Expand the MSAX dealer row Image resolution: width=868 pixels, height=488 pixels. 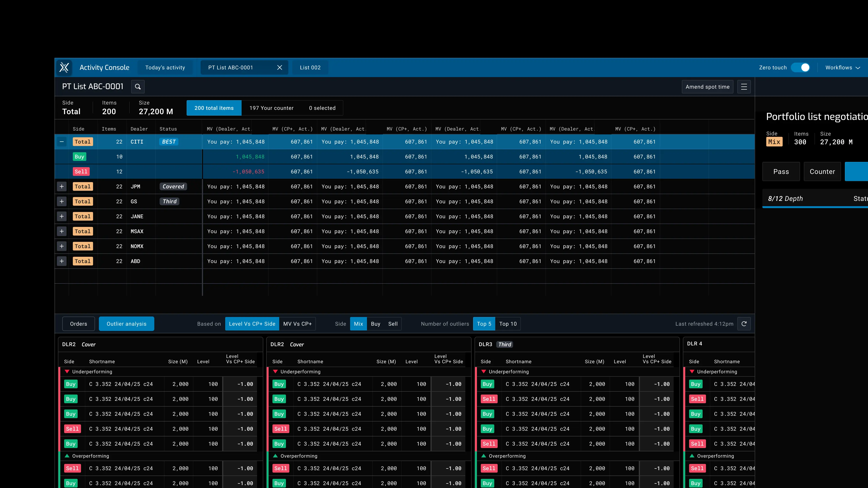point(62,231)
